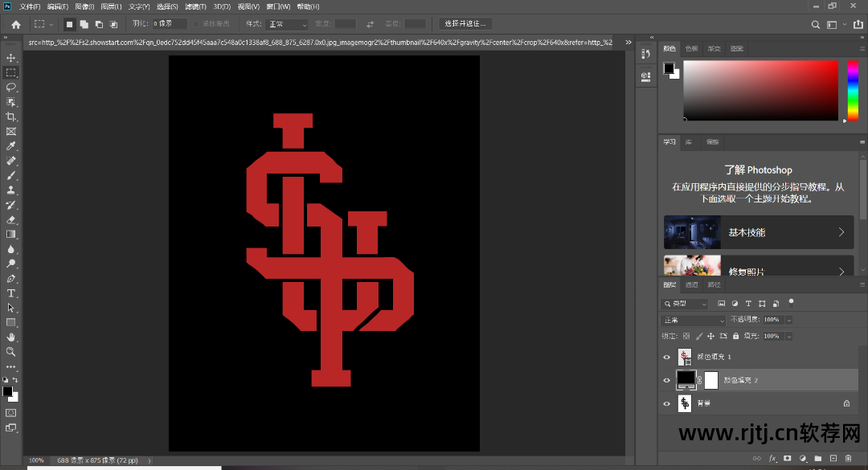Open the layer blend mode 正常 dropdown

(694, 320)
